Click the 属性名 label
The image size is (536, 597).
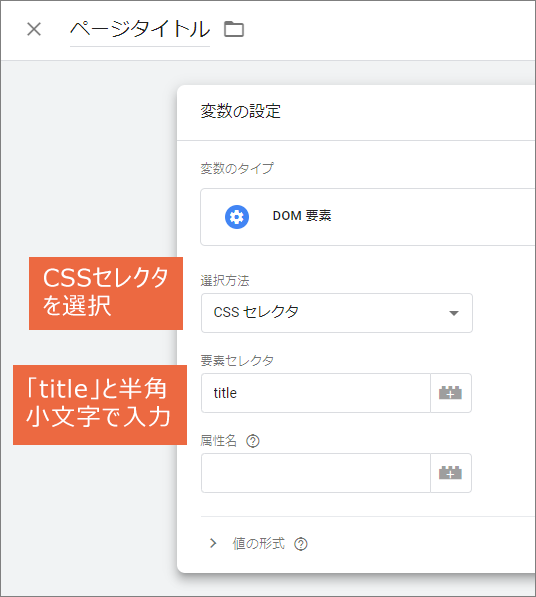point(219,441)
